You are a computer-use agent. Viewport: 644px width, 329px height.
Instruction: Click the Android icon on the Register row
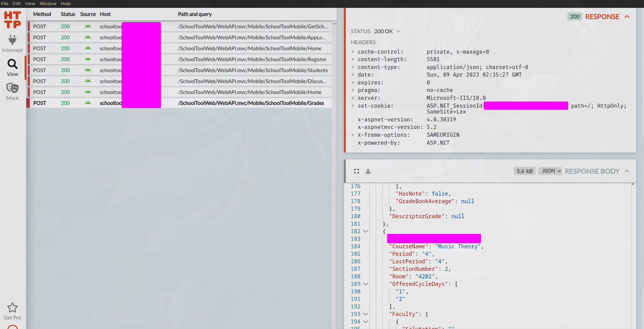click(x=88, y=59)
